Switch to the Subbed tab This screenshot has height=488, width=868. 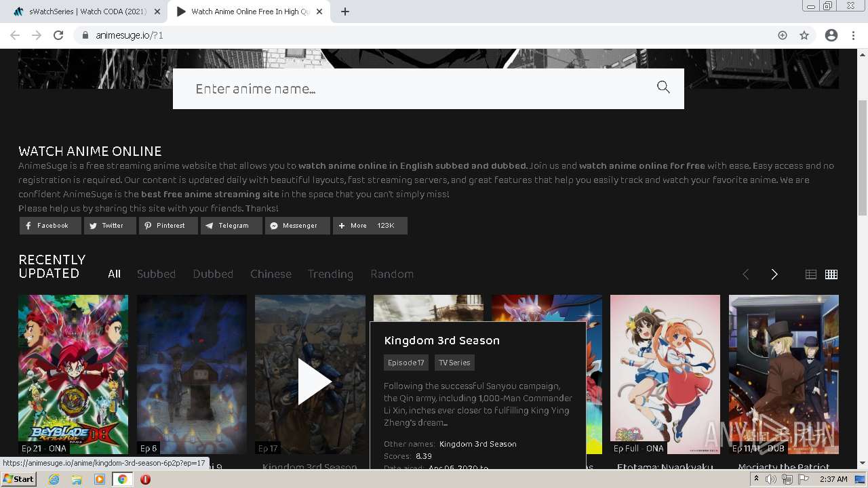click(156, 274)
